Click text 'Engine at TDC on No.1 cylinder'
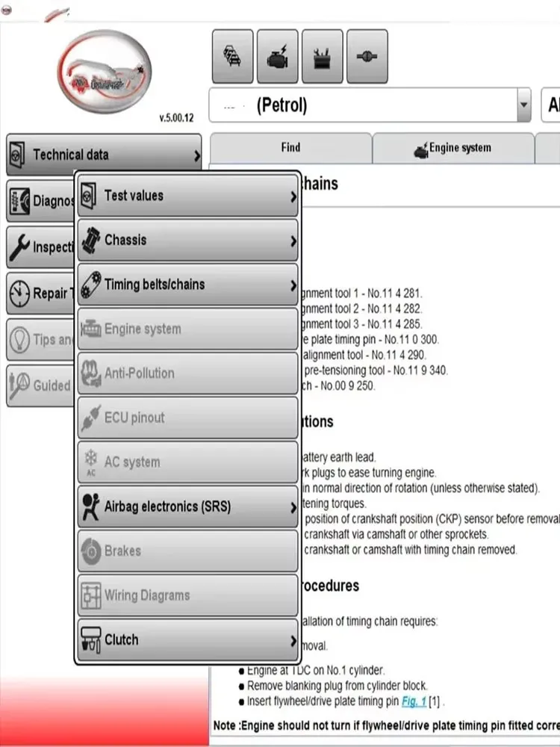 pyautogui.click(x=316, y=670)
